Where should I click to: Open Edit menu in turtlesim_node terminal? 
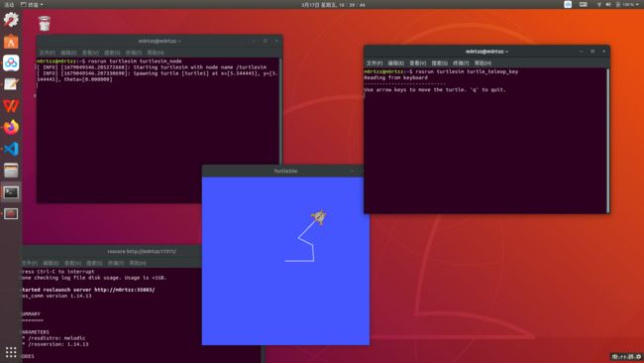point(68,53)
